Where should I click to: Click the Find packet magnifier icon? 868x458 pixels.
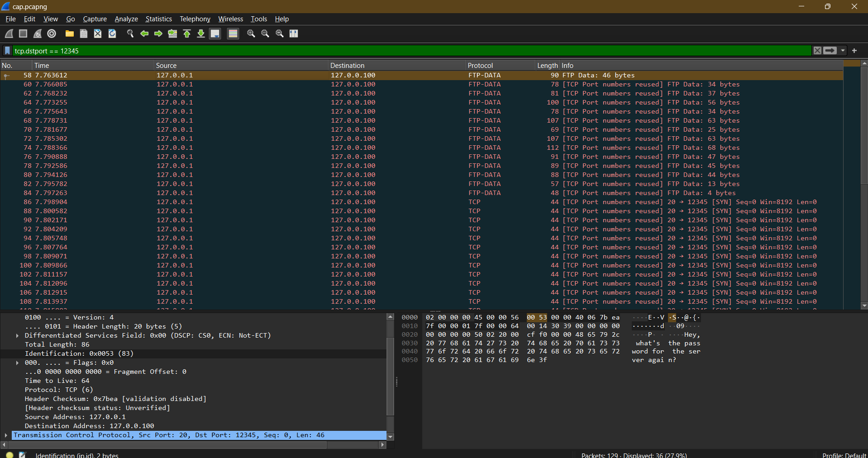130,33
